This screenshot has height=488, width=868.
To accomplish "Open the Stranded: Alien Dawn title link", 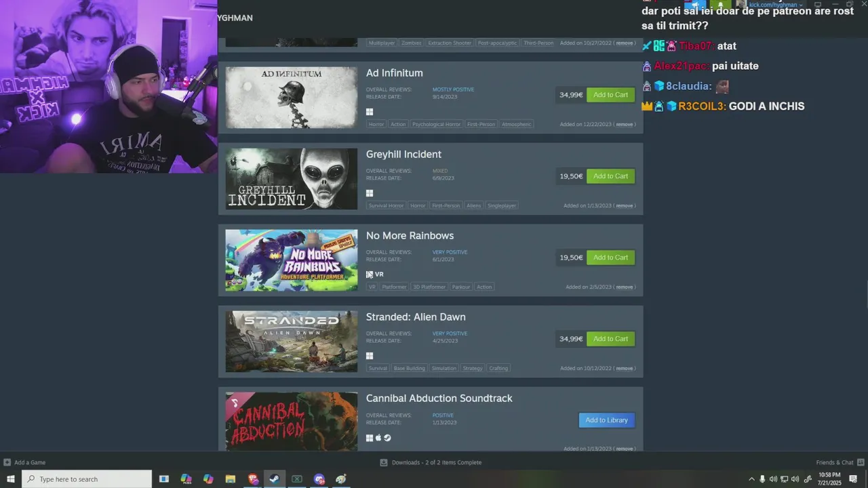I will pyautogui.click(x=416, y=317).
